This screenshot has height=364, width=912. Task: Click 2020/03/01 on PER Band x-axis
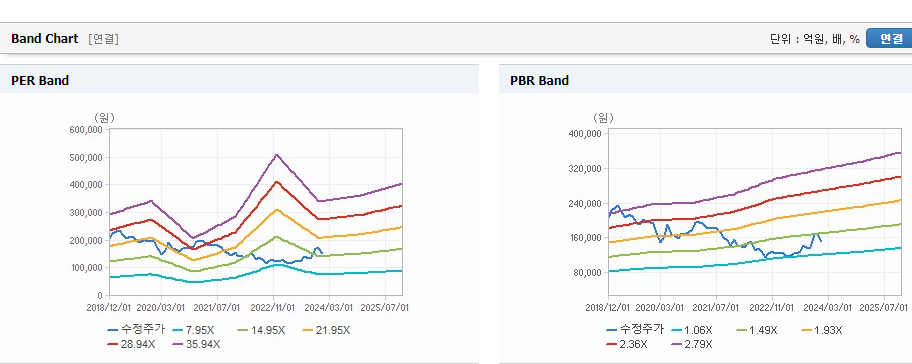pos(161,307)
